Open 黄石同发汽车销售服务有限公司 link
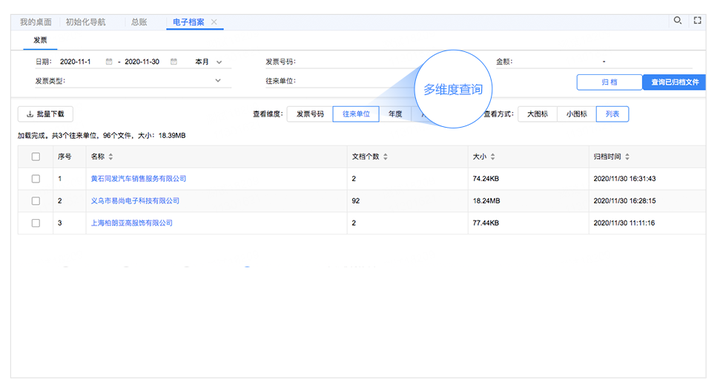 (x=138, y=179)
